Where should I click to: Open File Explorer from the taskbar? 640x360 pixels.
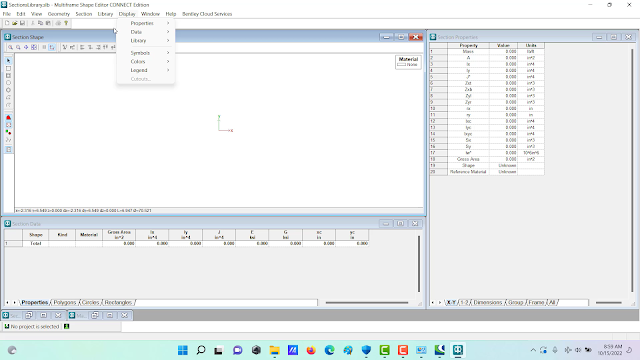pos(274,350)
